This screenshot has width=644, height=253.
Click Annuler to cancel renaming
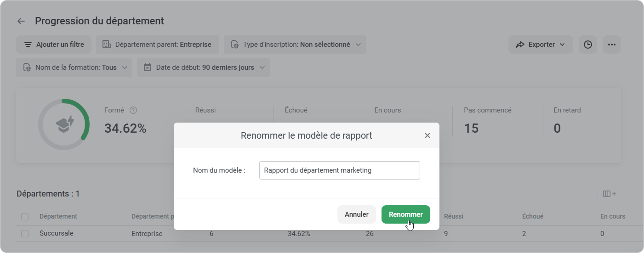[356, 214]
